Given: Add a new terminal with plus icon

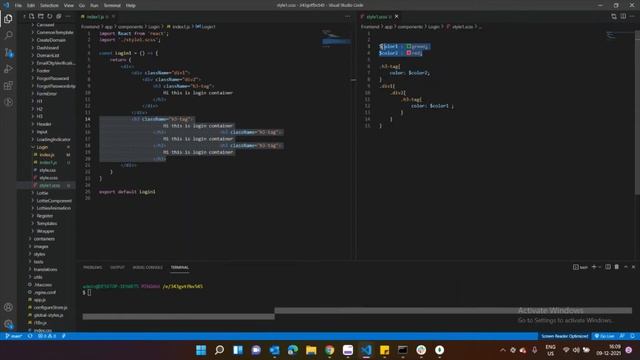Looking at the screenshot, I should (x=594, y=267).
